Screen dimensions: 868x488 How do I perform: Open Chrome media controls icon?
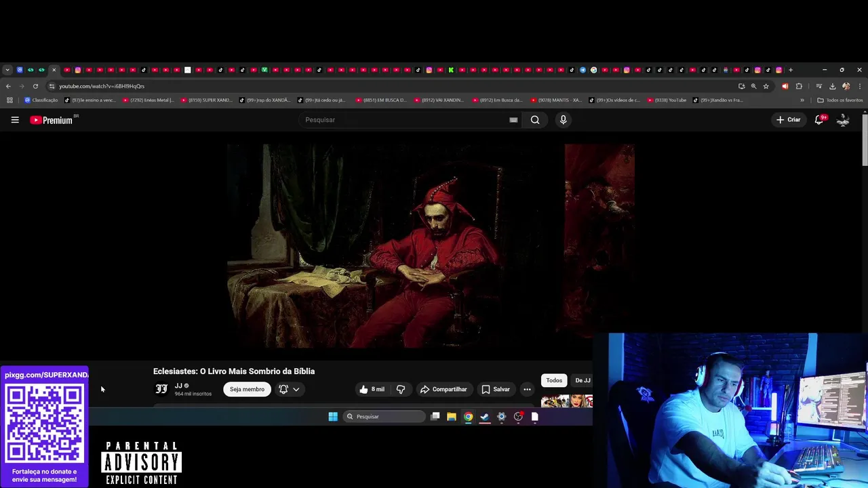(819, 86)
